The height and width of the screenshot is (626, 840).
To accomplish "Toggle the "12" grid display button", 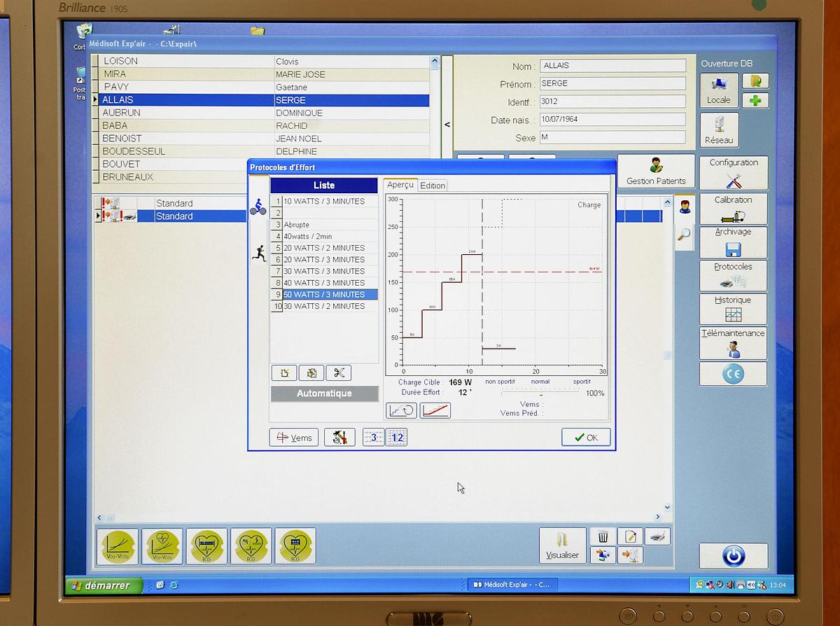I will pos(397,437).
